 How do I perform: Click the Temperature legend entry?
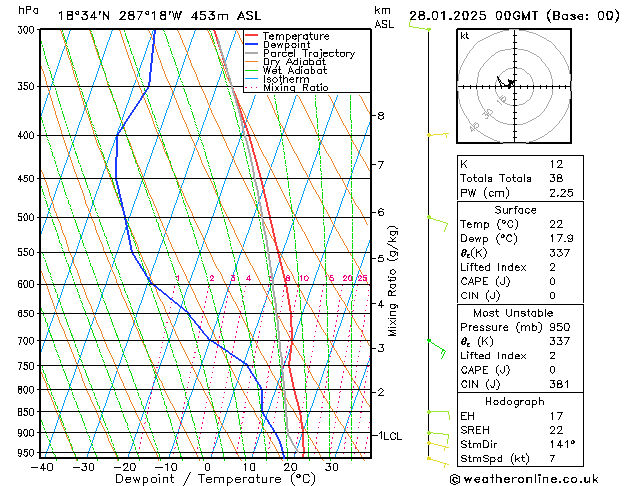pos(287,36)
